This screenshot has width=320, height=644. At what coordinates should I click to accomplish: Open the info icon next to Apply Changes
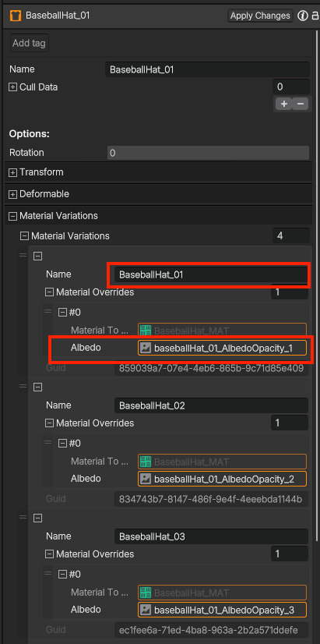click(x=303, y=16)
